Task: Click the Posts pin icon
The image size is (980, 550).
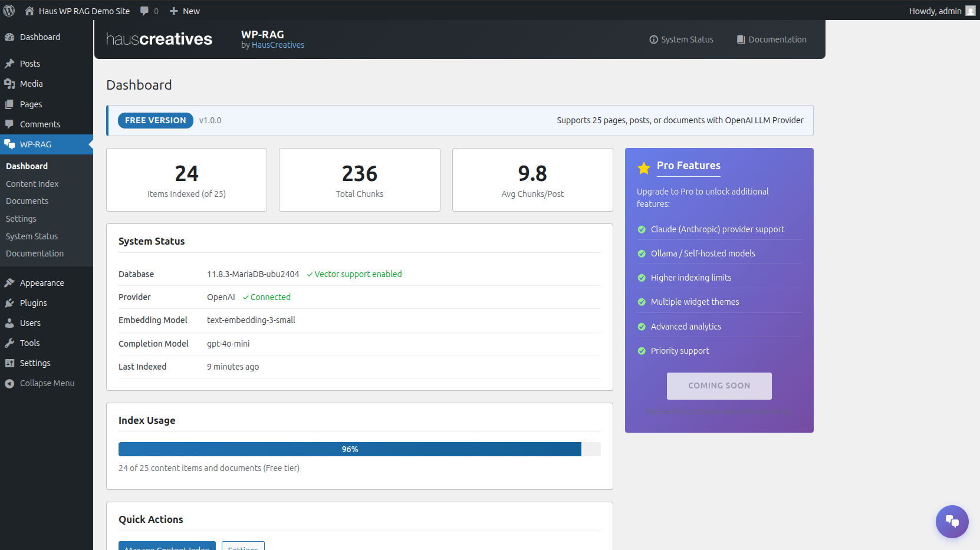Action: click(9, 64)
